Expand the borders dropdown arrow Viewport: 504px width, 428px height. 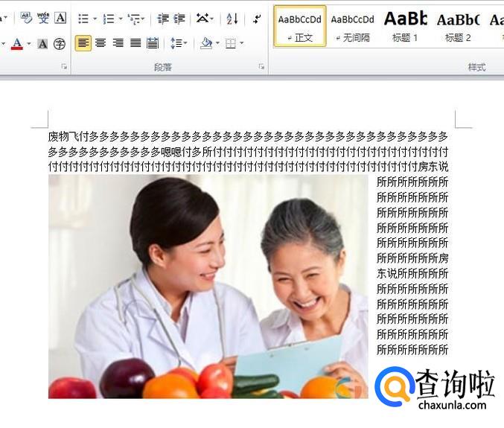coord(242,44)
